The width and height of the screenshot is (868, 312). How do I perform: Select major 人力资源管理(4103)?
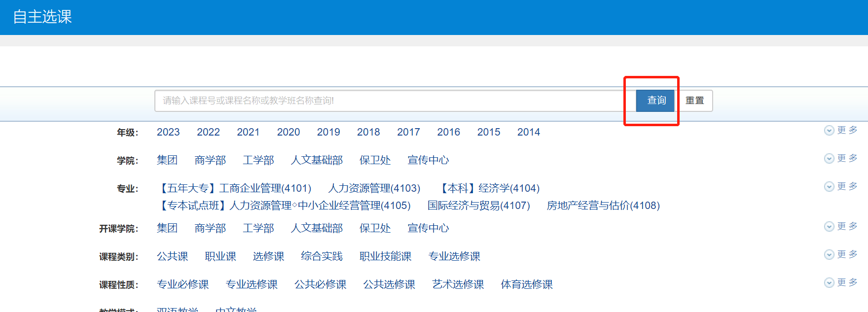click(x=374, y=188)
